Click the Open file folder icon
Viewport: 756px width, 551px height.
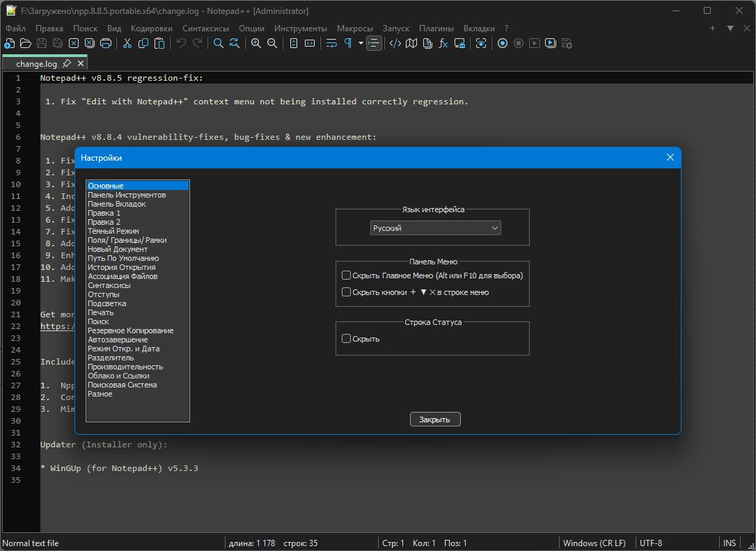[x=25, y=43]
